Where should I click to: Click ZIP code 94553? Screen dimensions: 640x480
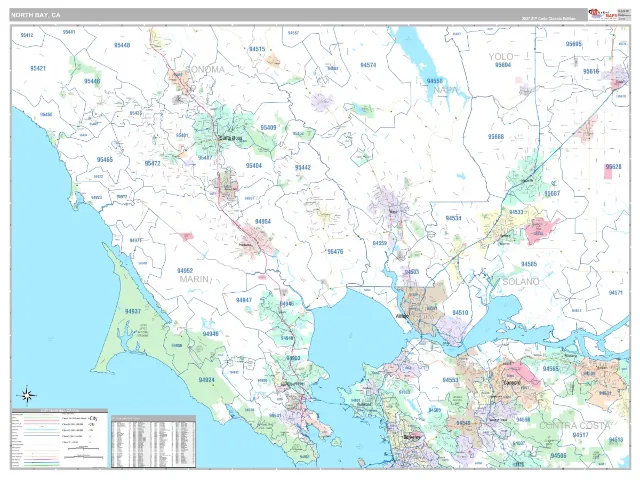pos(450,380)
